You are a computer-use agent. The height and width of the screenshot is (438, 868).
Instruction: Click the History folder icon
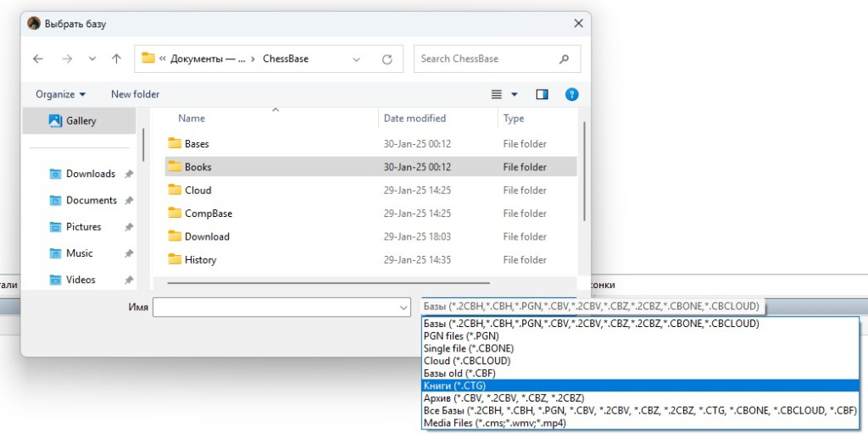175,259
